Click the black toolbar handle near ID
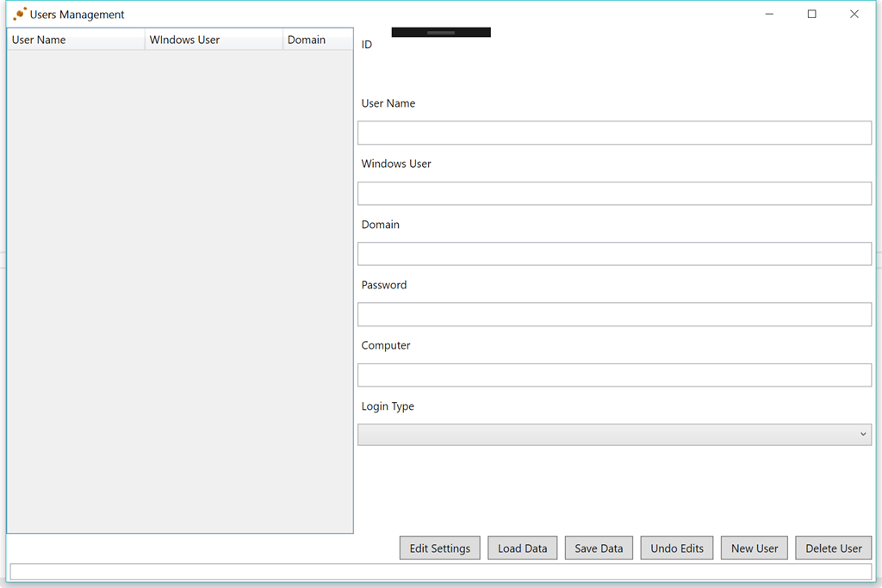882x588 pixels. point(441,33)
